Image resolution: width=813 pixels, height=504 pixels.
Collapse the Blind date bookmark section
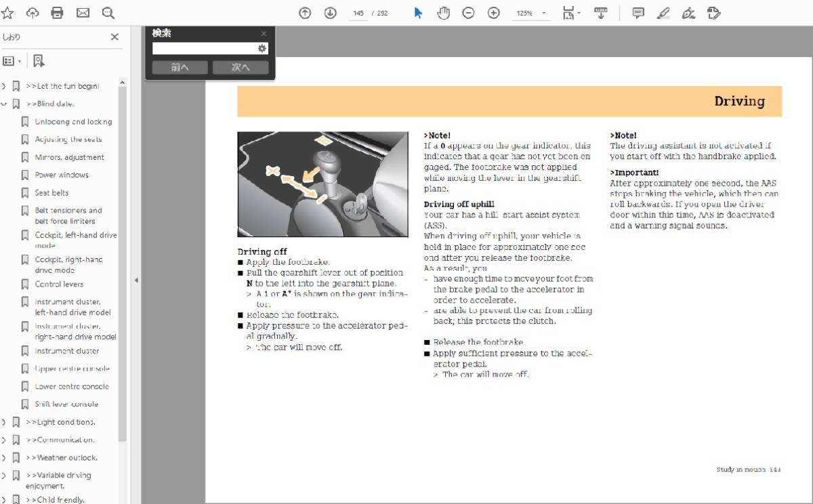tap(4, 104)
